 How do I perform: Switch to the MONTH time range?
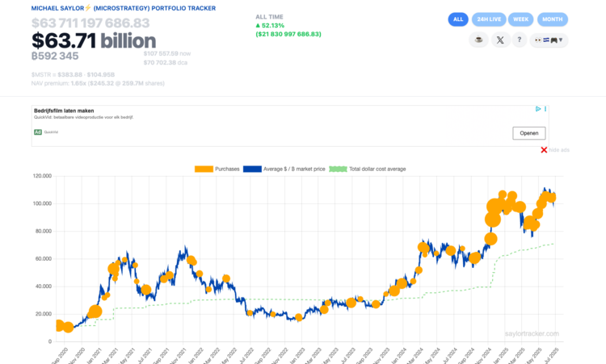(553, 19)
